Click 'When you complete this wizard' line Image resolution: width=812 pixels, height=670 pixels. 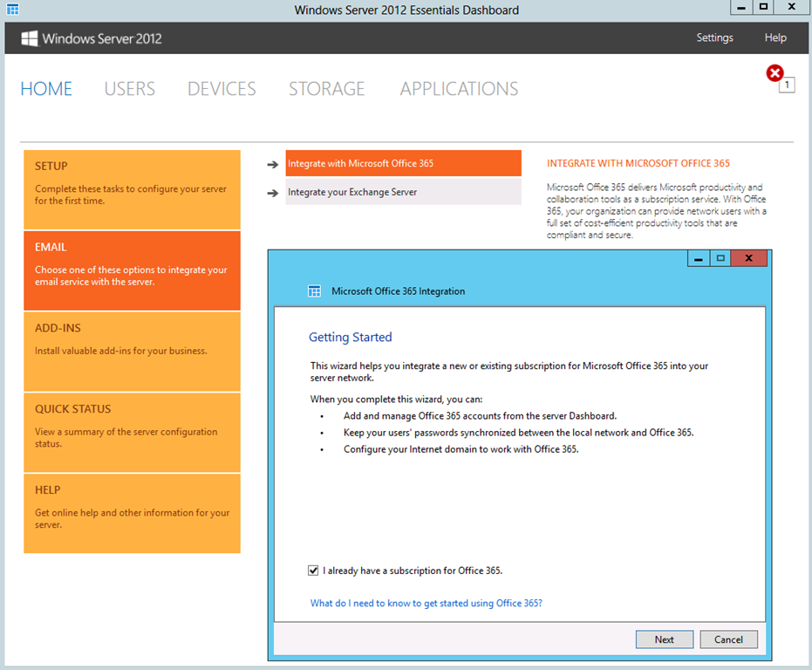coord(396,400)
